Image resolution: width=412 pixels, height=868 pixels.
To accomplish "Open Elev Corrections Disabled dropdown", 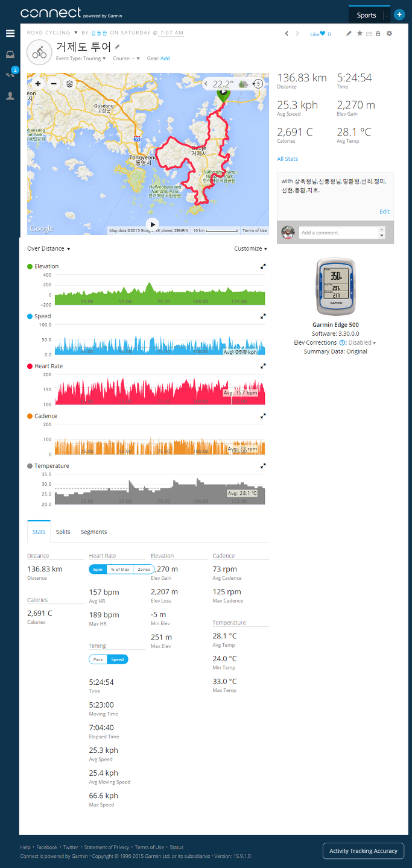I will point(362,342).
